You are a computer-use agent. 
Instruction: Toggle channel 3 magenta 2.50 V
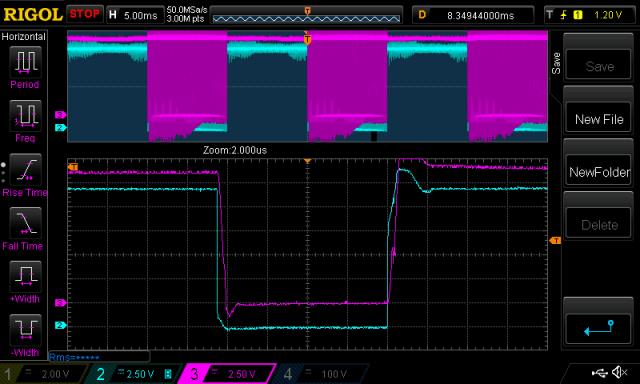coord(227,374)
